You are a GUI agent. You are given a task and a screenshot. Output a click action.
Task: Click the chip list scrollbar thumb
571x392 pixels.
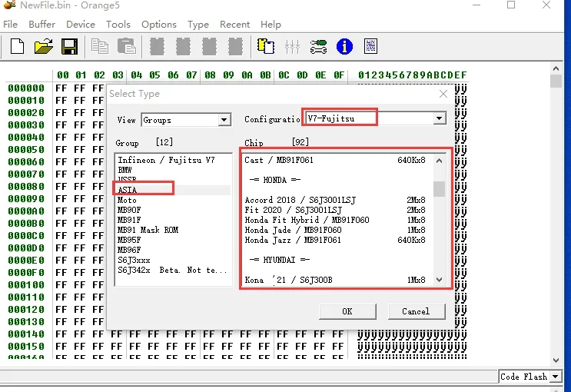[439, 189]
